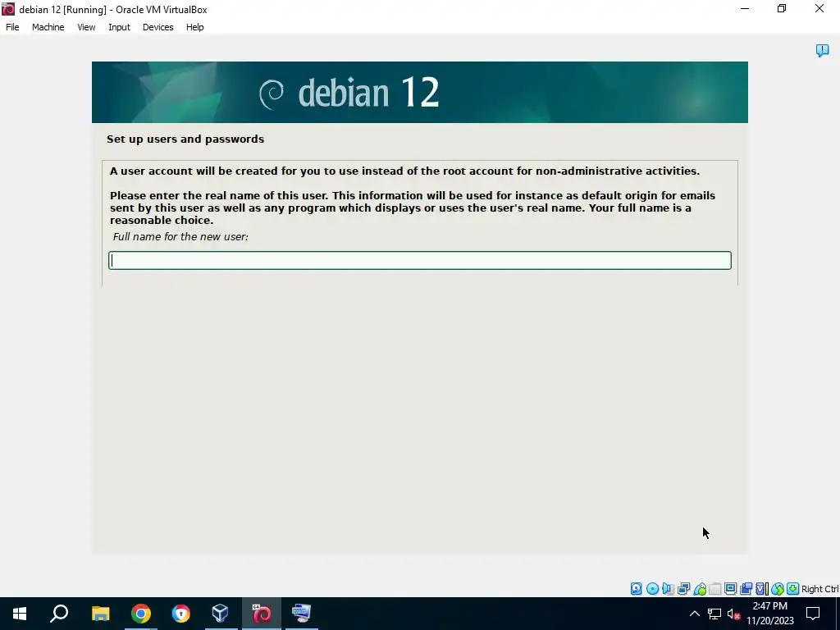
Task: Open the VirtualBox notification center icon
Action: (822, 50)
